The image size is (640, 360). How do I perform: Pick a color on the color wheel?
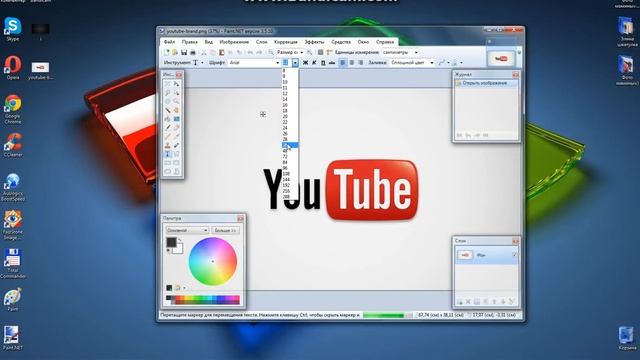(x=213, y=261)
